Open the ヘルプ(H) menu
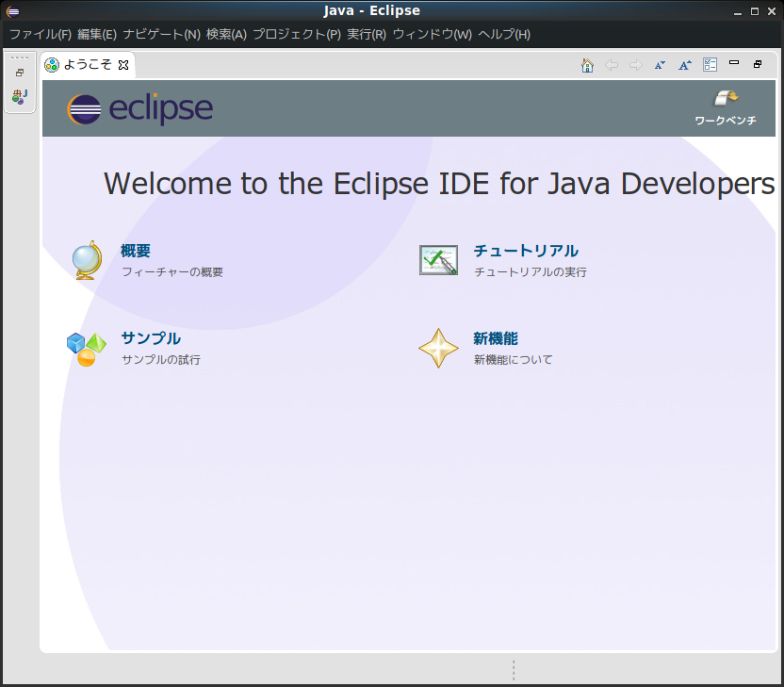Viewport: 784px width, 687px height. click(x=504, y=34)
